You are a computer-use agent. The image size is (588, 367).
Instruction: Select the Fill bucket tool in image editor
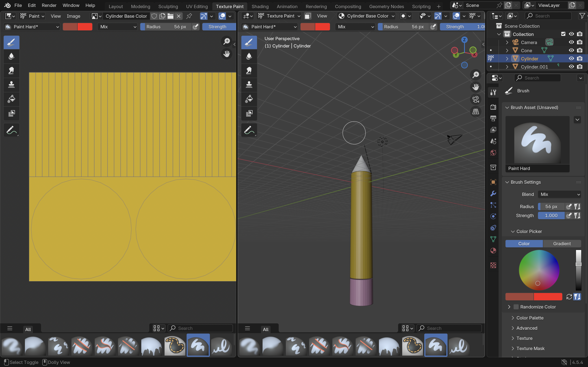pyautogui.click(x=11, y=99)
